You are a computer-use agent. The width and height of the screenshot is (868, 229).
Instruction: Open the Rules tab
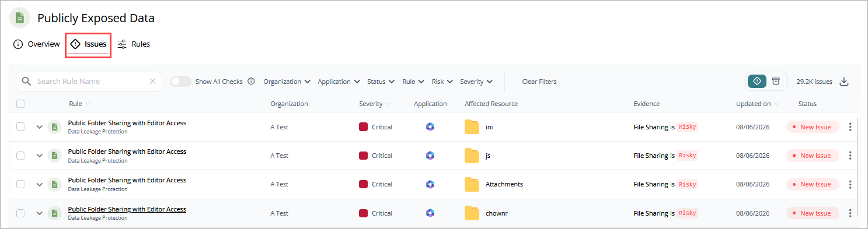[x=134, y=44]
